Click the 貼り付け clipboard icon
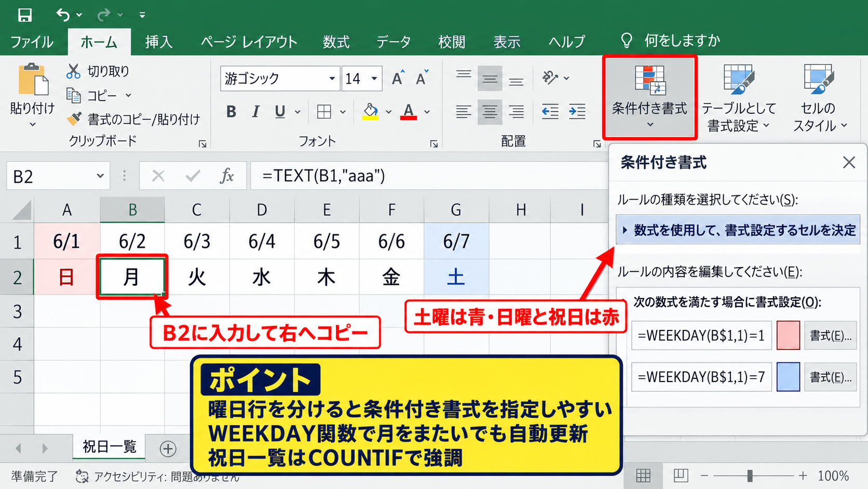This screenshot has height=489, width=868. [x=33, y=80]
